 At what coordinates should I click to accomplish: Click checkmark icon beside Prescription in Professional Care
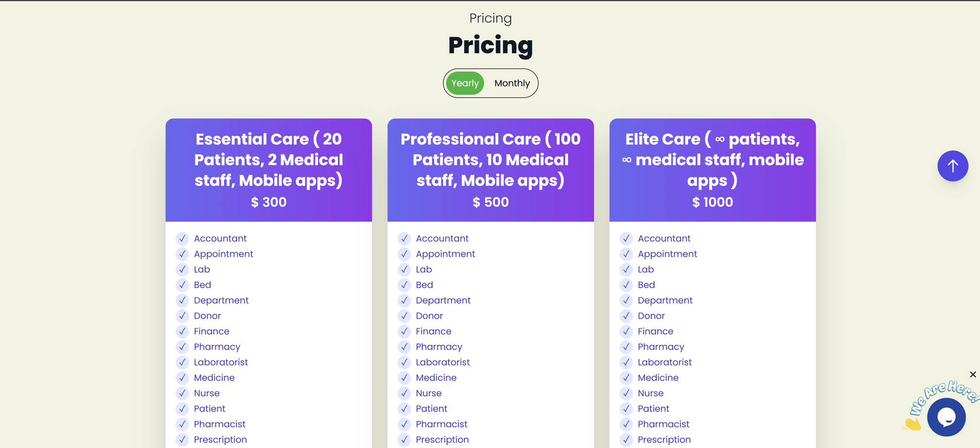point(404,439)
